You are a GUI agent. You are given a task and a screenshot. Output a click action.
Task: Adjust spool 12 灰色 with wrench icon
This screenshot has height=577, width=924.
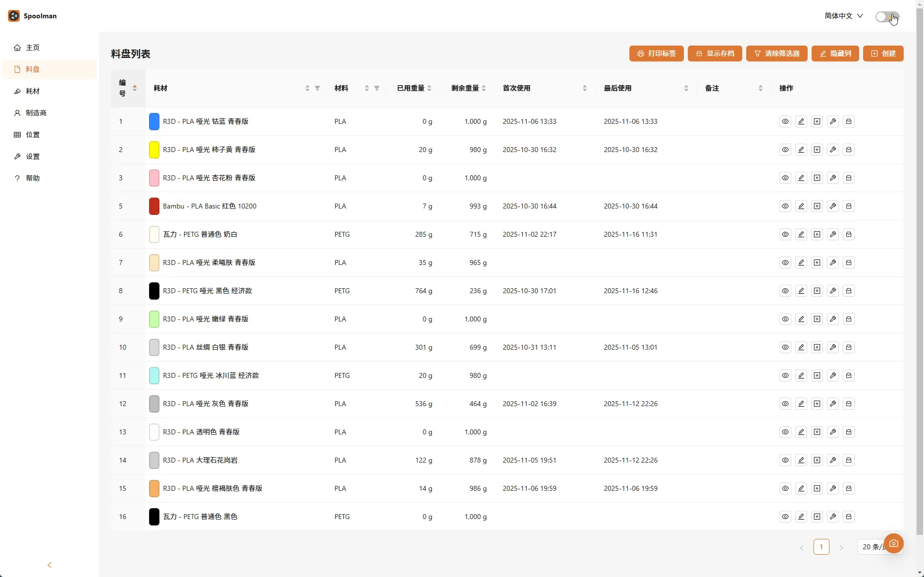tap(833, 404)
